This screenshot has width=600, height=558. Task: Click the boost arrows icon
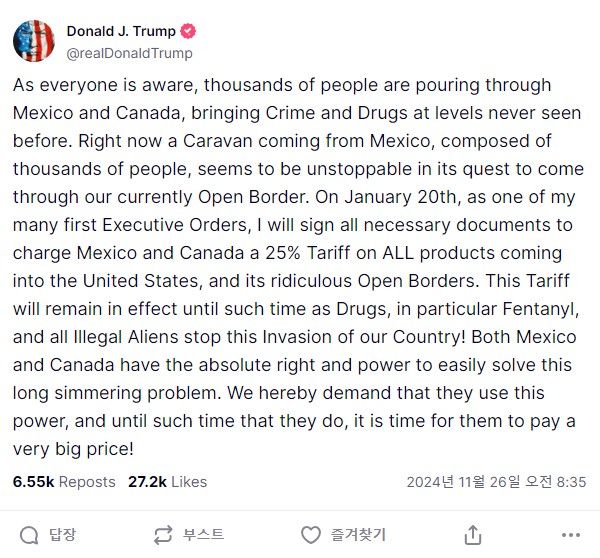click(163, 535)
